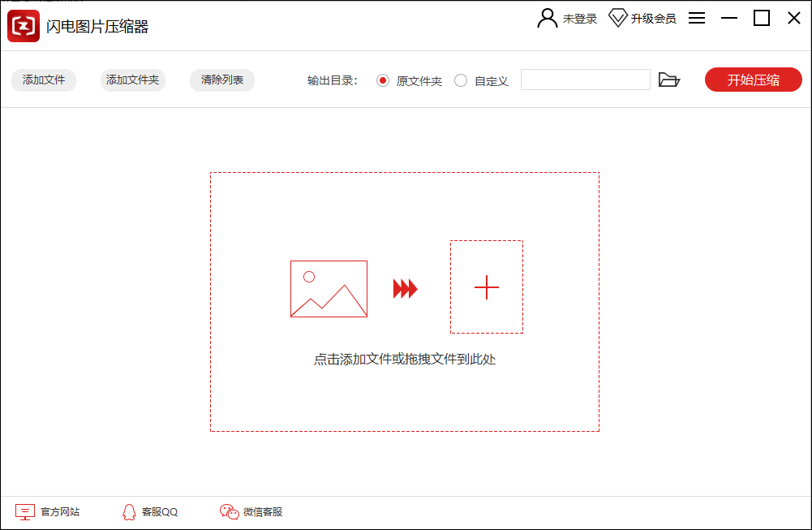
Task: Open 升级会员 upgrade membership
Action: [x=653, y=19]
